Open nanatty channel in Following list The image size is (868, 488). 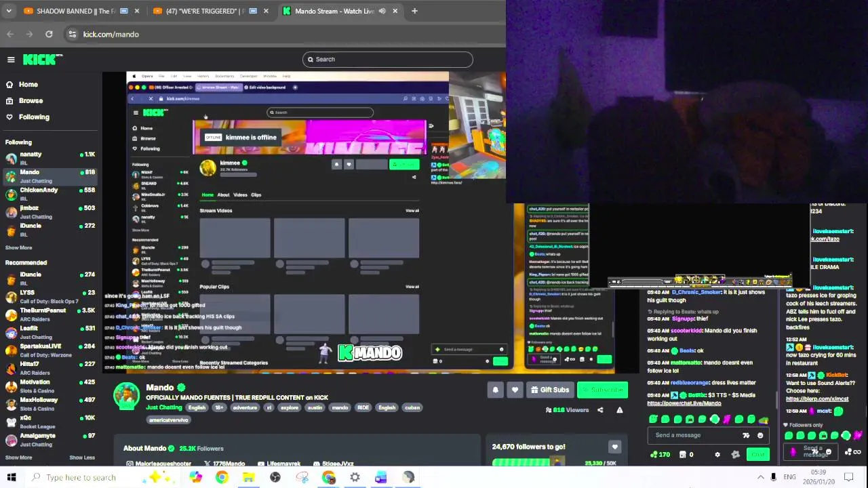click(x=50, y=158)
